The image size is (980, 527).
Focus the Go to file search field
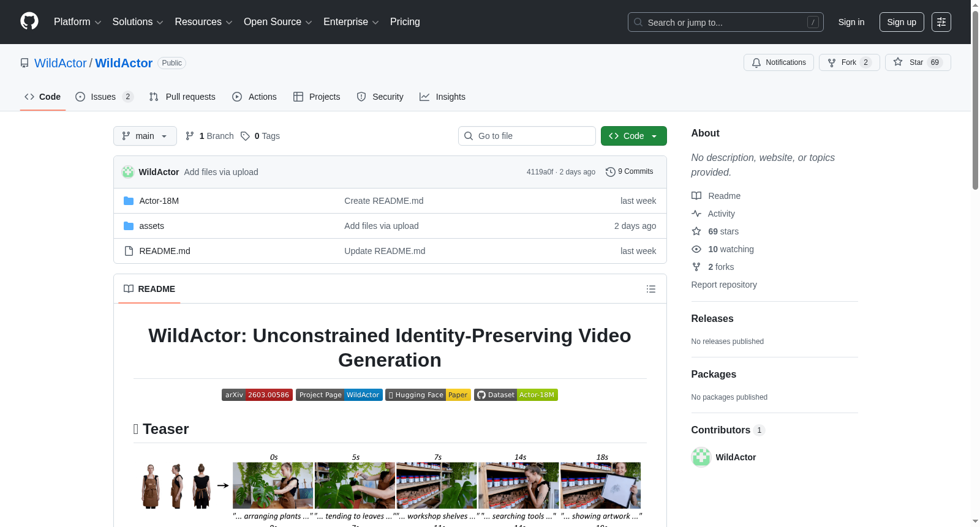527,136
